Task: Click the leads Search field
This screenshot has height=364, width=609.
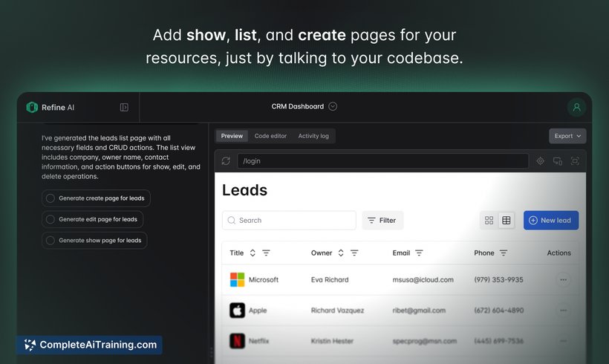Action: pyautogui.click(x=289, y=221)
